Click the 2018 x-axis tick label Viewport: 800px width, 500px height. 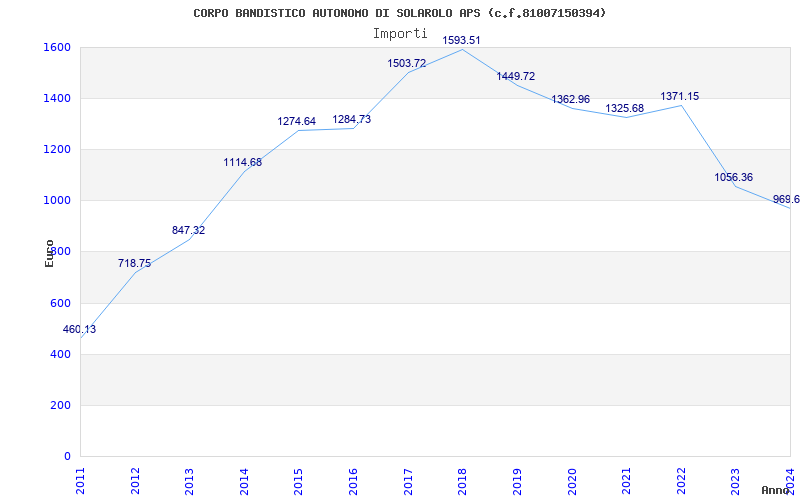pyautogui.click(x=462, y=481)
